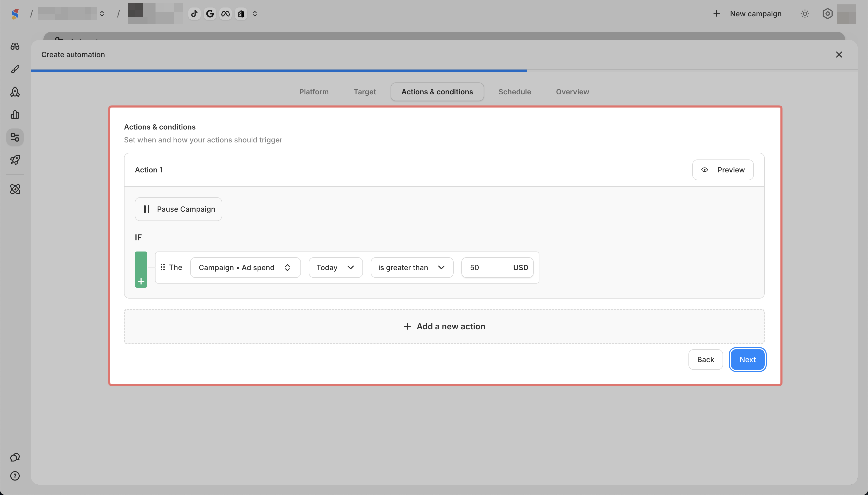This screenshot has width=868, height=495.
Task: Click Add a new action
Action: pos(444,326)
